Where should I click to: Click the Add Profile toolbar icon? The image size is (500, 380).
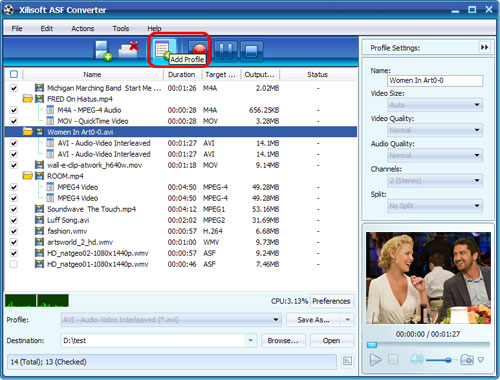click(163, 50)
